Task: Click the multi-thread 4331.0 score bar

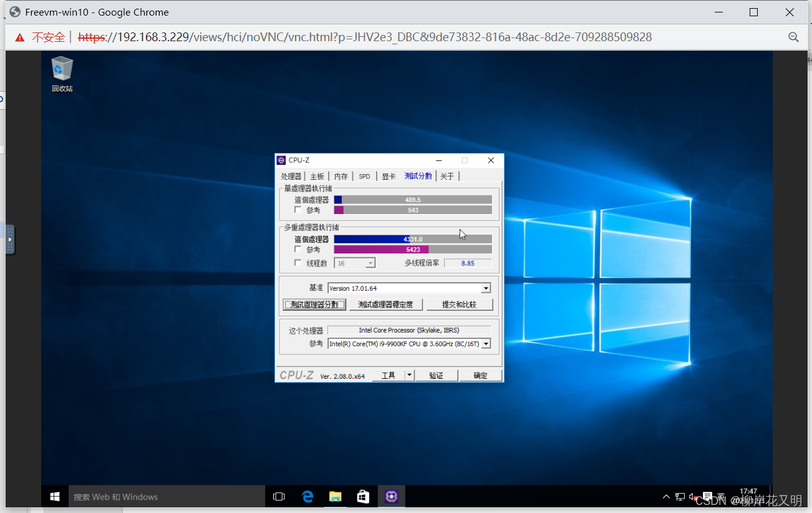Action: [413, 239]
